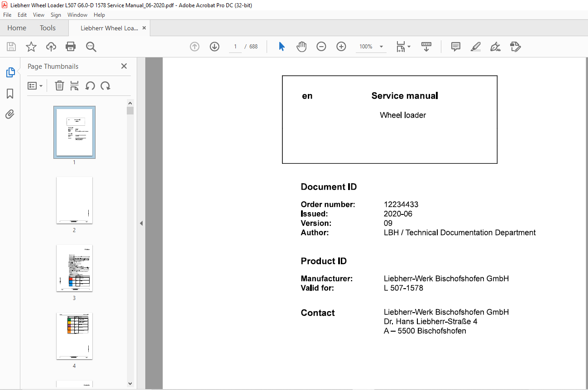Open the Bookmarks sidebar panel
Screen dimensions: 588x390
10,94
